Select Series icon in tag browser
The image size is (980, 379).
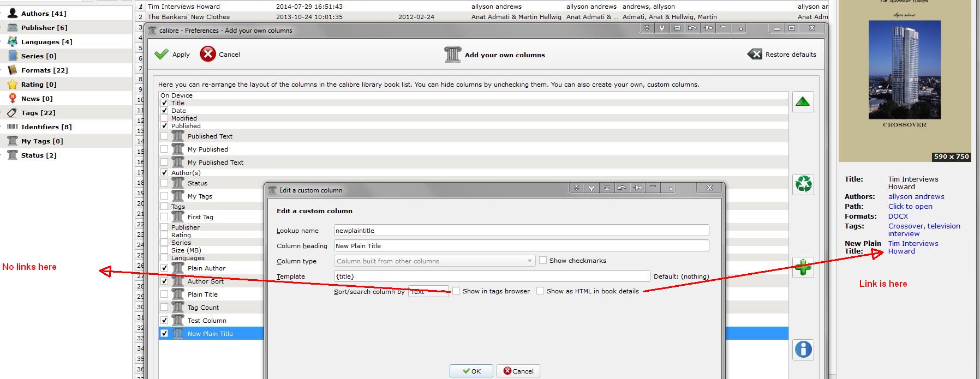point(13,56)
